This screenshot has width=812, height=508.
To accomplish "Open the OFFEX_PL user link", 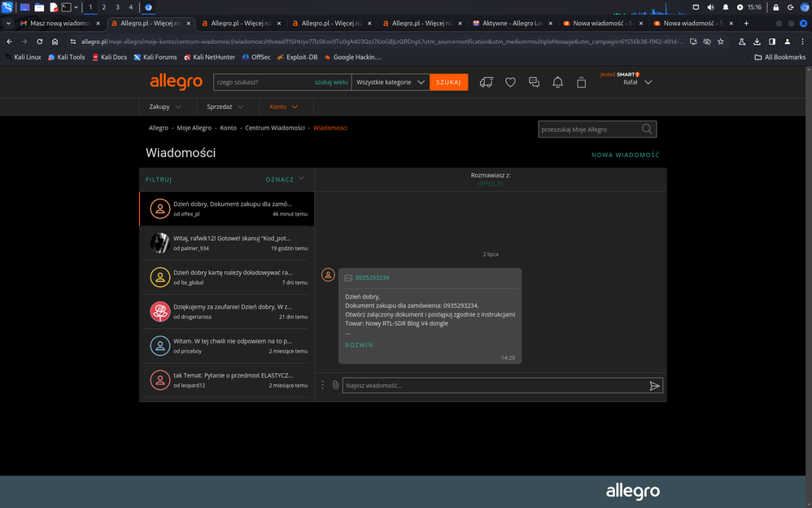I will click(x=491, y=183).
